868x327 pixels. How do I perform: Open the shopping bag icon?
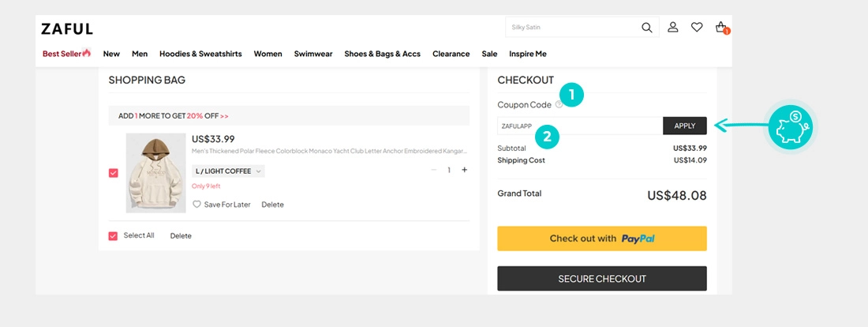click(720, 27)
